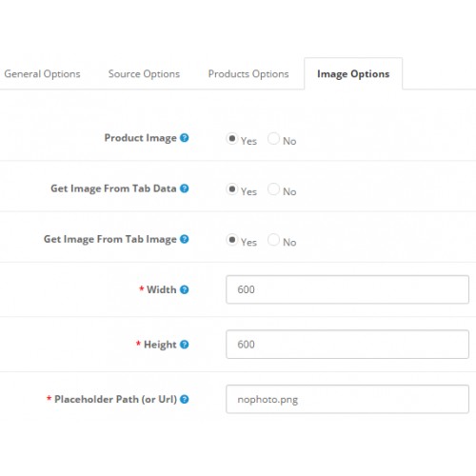Choose Yes for Get Image From Tab Data
Screen dimensions: 476x476
click(232, 189)
